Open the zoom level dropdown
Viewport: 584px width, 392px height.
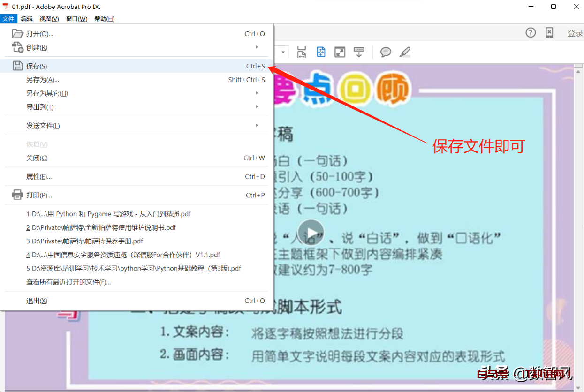point(283,52)
